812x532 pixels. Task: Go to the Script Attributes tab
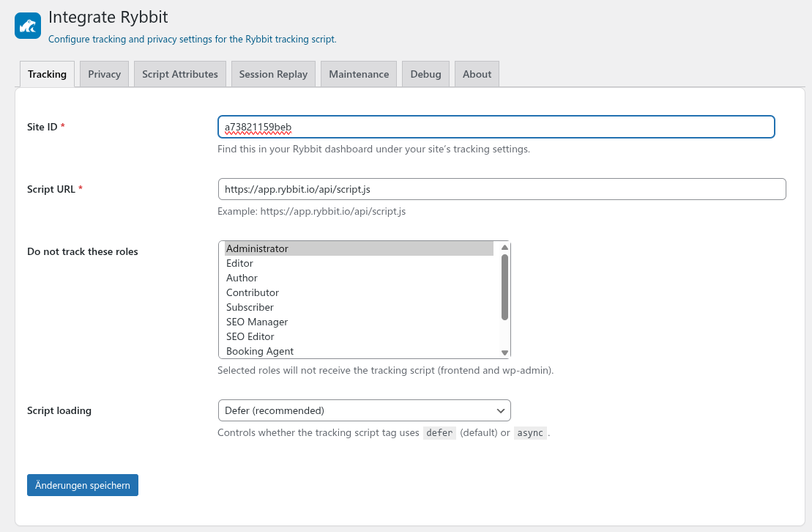tap(179, 74)
